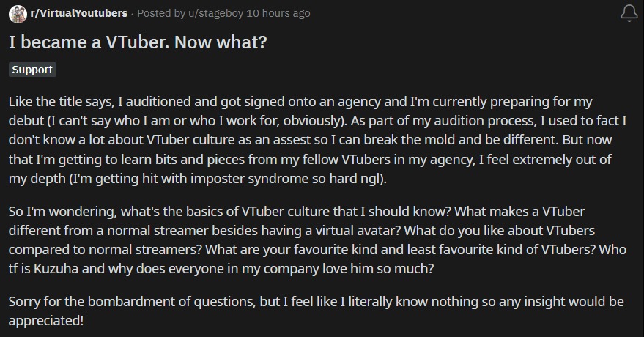644x337 pixels.
Task: Click 'Now what?' in the title
Action: [x=221, y=42]
